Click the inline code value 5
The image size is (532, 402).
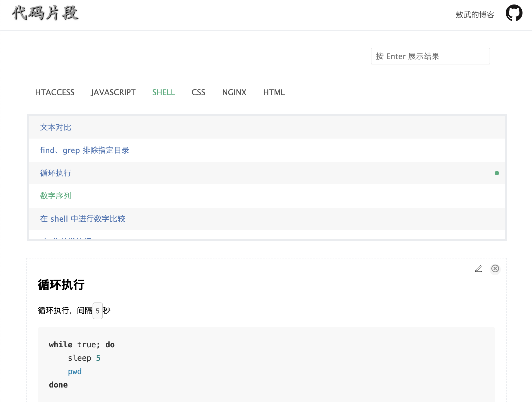point(98,311)
